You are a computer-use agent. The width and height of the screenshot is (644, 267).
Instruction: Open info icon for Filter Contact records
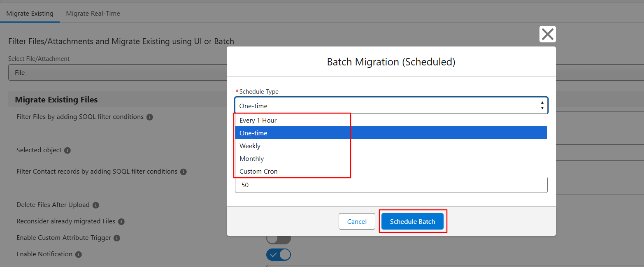(x=184, y=172)
